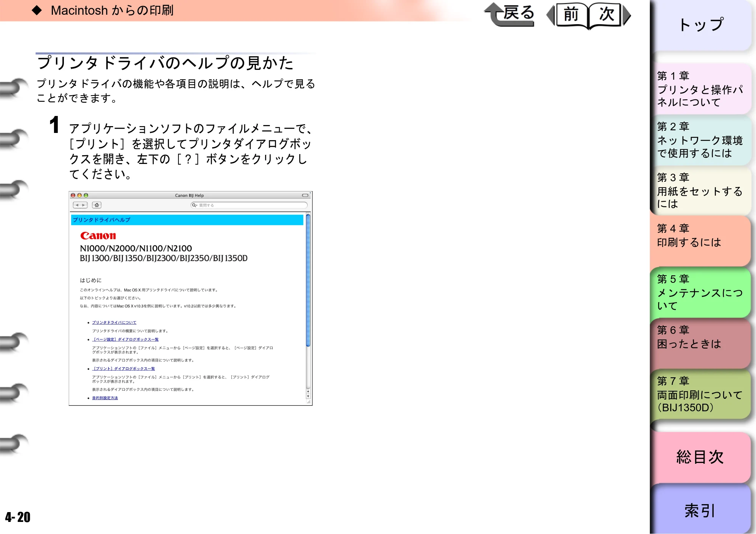Open the トップ tab
This screenshot has height=534, width=756.
pyautogui.click(x=701, y=25)
